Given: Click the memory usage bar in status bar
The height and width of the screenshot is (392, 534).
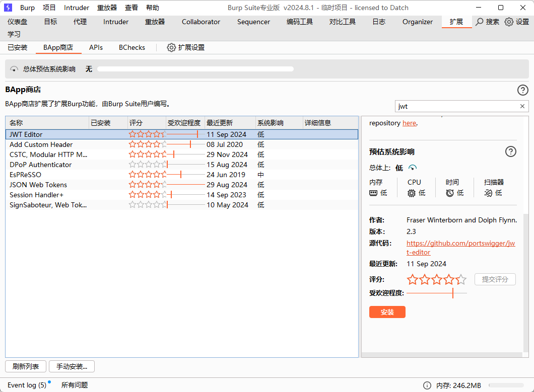Looking at the screenshot, I should pyautogui.click(x=506, y=385).
